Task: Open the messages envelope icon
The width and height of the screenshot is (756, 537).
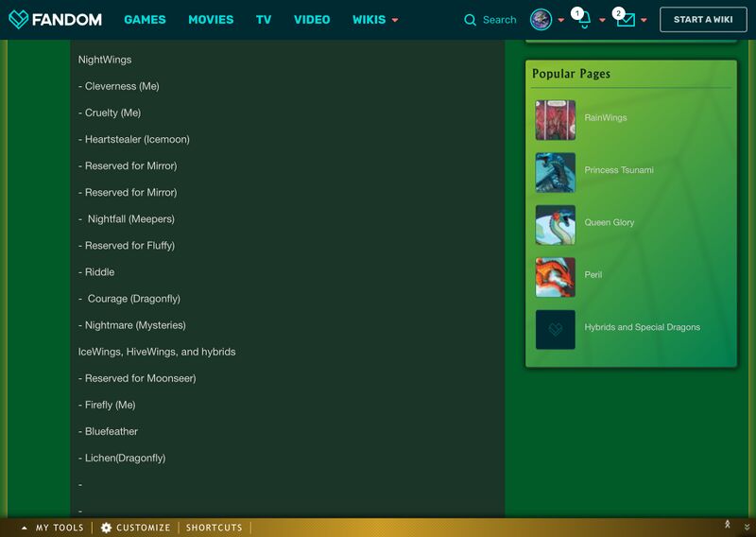Action: 625,21
